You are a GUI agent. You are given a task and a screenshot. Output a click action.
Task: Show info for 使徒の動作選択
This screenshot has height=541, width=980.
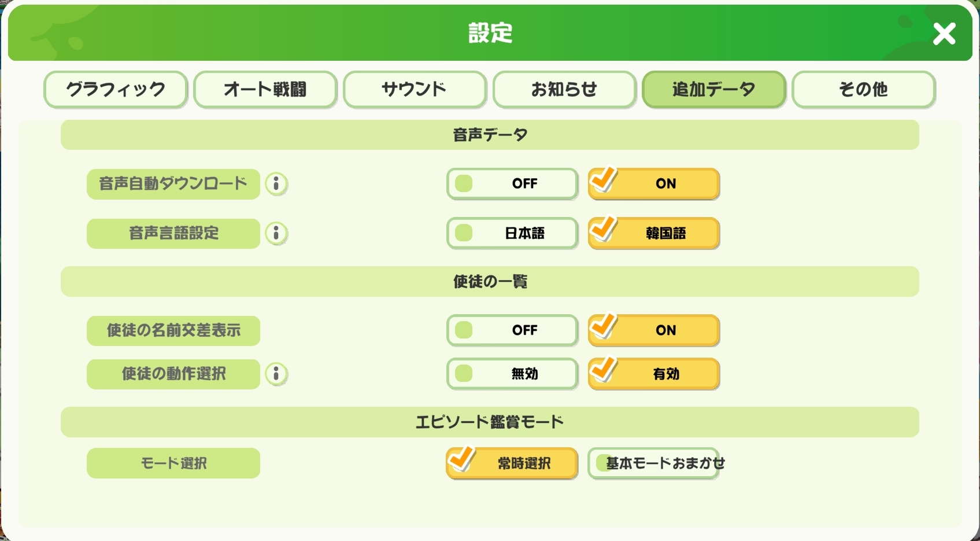[276, 374]
